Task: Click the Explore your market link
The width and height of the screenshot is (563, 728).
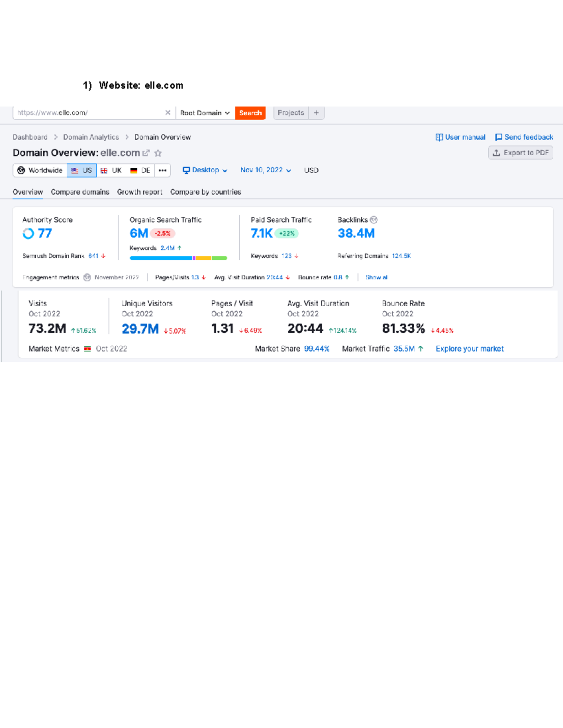Action: pyautogui.click(x=470, y=348)
